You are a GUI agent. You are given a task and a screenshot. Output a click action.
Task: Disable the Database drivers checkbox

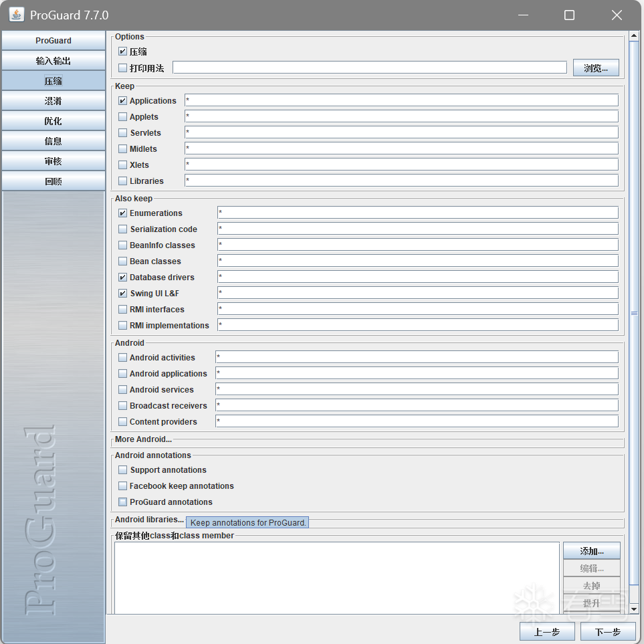click(122, 278)
